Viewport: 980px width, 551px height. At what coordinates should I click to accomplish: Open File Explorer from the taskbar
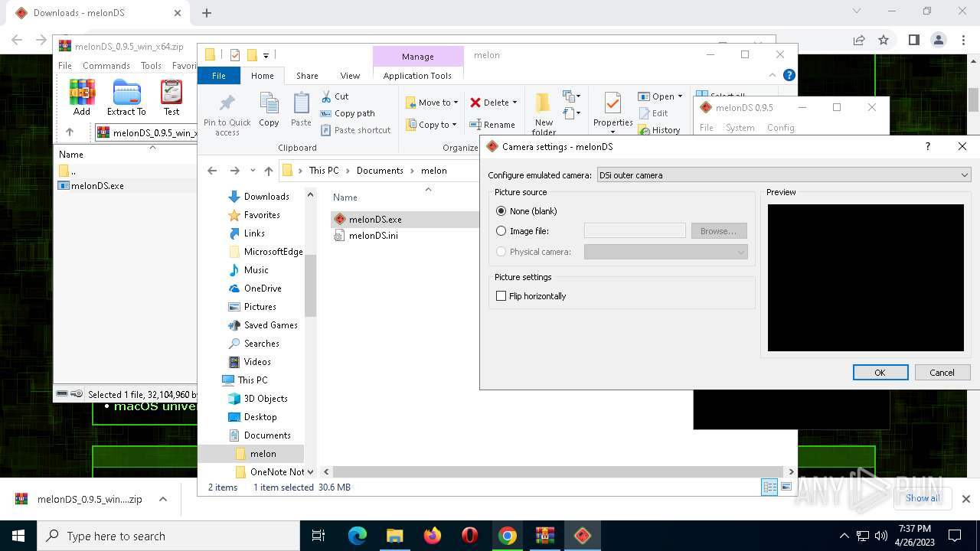pos(394,536)
